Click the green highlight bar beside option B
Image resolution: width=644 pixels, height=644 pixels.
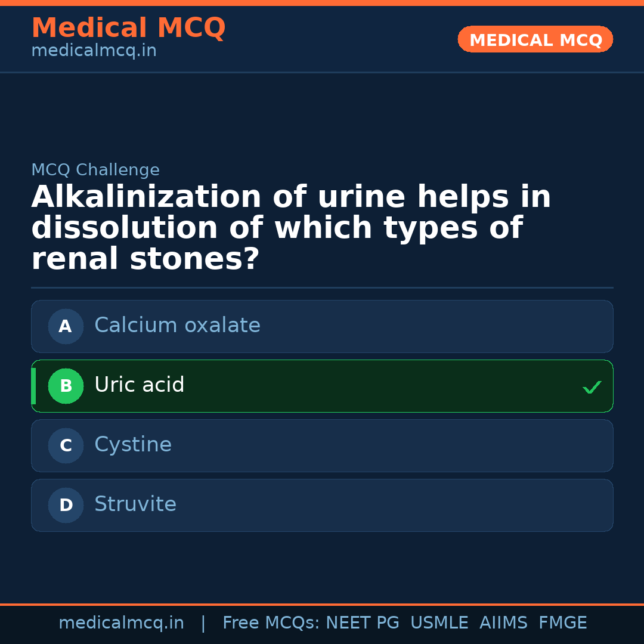coord(33,386)
